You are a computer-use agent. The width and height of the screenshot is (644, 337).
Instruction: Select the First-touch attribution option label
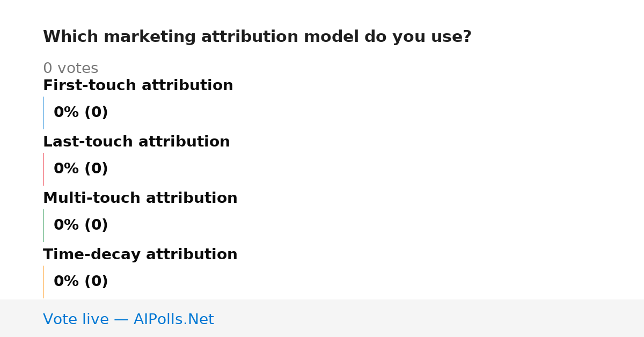(x=138, y=85)
